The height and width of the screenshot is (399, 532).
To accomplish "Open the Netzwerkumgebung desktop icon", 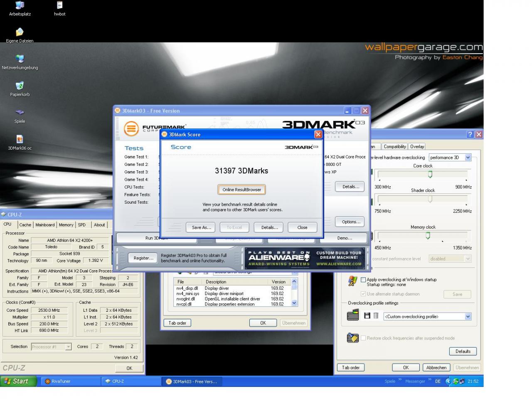I will click(20, 59).
